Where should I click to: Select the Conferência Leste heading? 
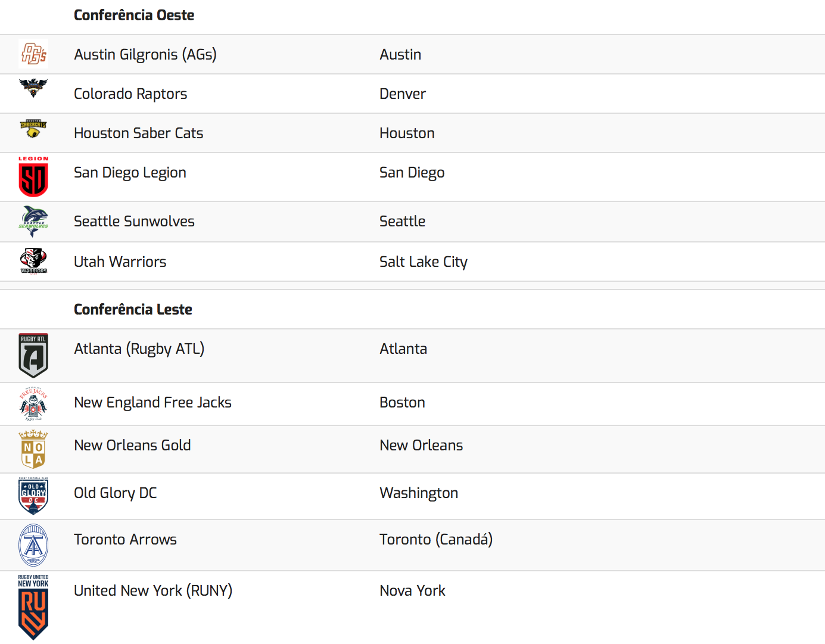click(133, 310)
